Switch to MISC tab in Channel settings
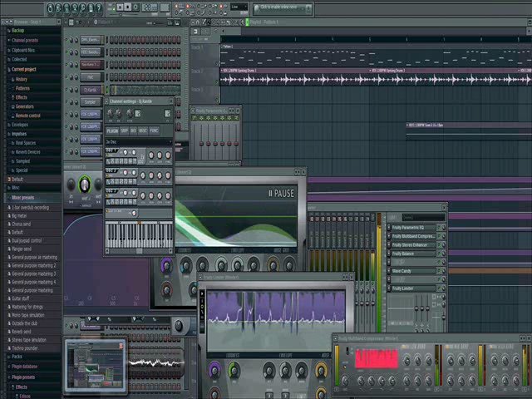This screenshot has height=399, width=532. pyautogui.click(x=143, y=131)
